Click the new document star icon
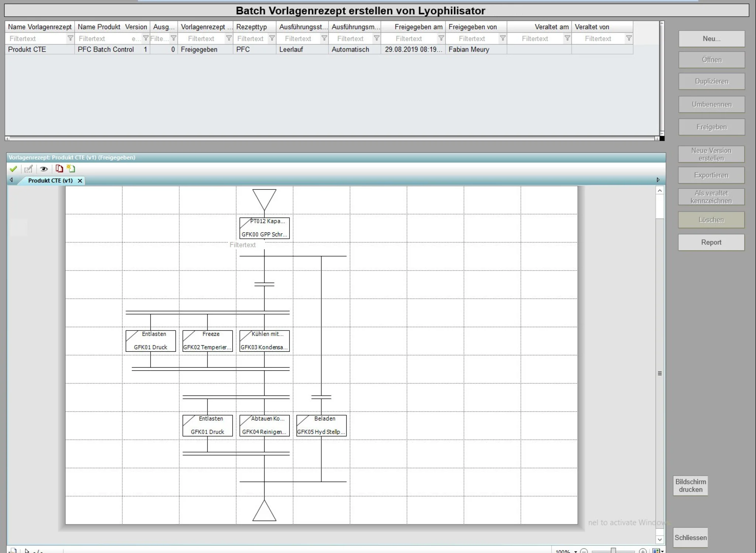The height and width of the screenshot is (553, 756). tap(71, 169)
